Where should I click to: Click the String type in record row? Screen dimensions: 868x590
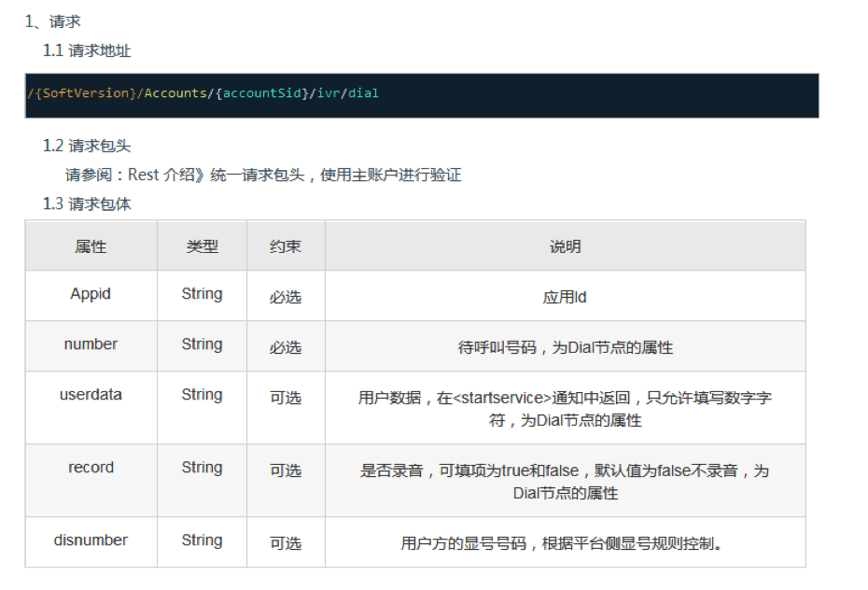pyautogui.click(x=202, y=469)
